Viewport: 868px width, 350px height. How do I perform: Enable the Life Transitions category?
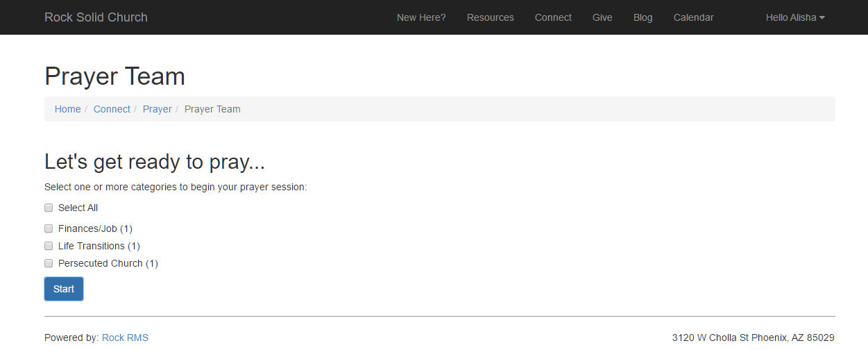[49, 246]
